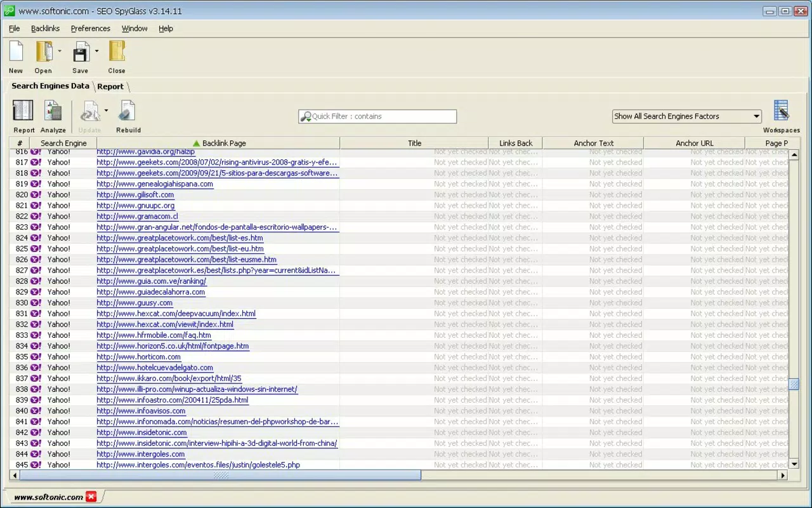
Task: Sort by the Search Engine column header
Action: click(63, 143)
